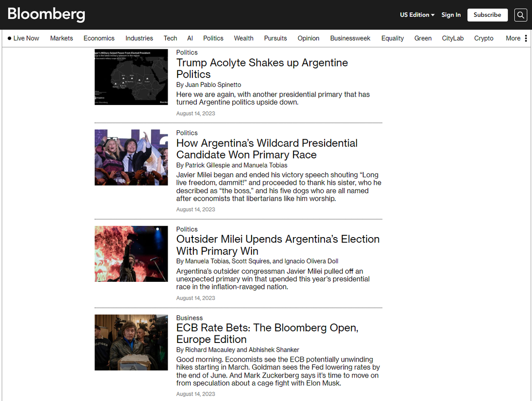
Task: Open the Crypto section tab
Action: [x=484, y=38]
